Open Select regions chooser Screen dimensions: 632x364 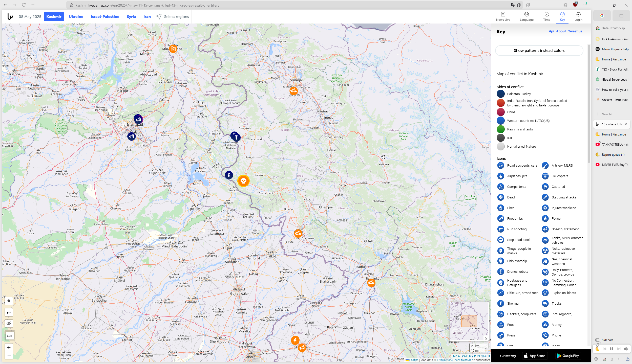(x=173, y=17)
